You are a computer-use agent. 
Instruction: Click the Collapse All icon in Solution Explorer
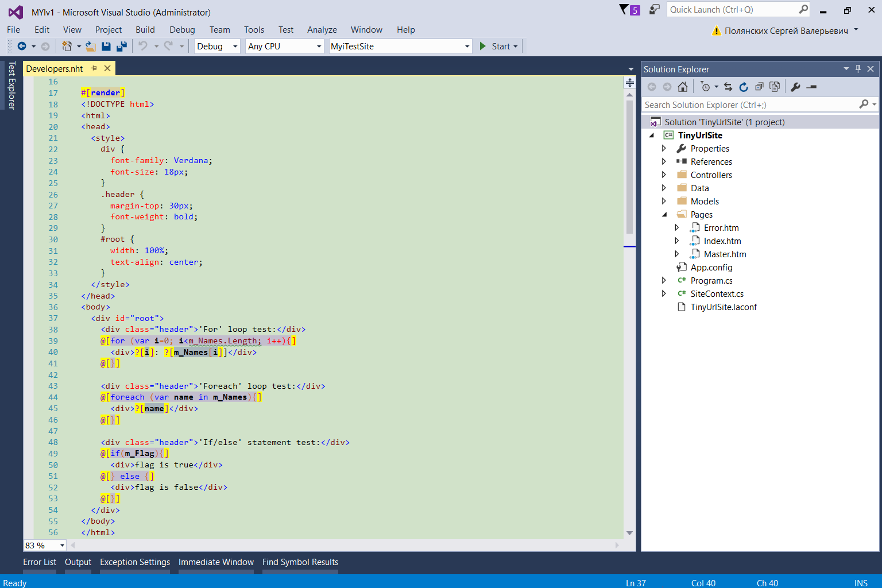759,87
